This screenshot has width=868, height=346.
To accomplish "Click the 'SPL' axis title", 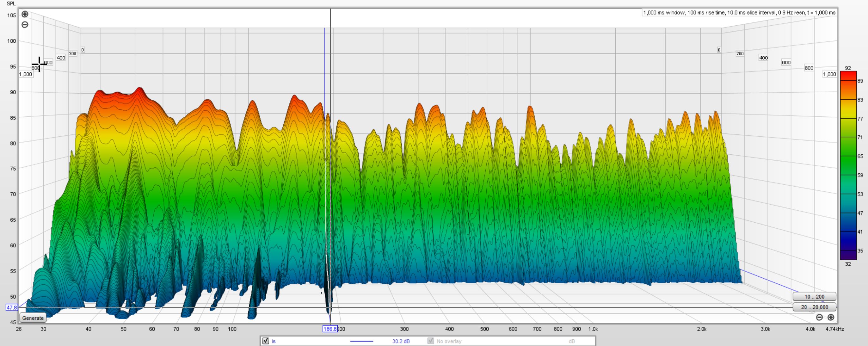I will [x=11, y=4].
